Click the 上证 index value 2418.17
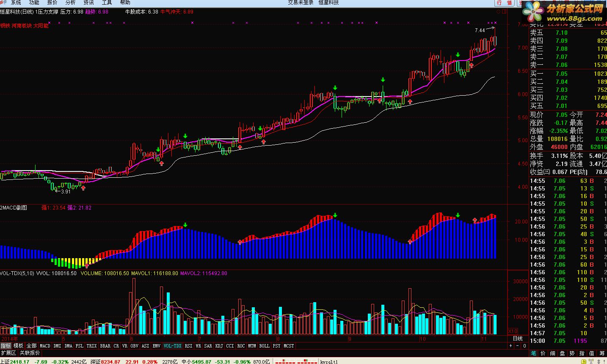The height and width of the screenshot is (364, 607). 20,361
